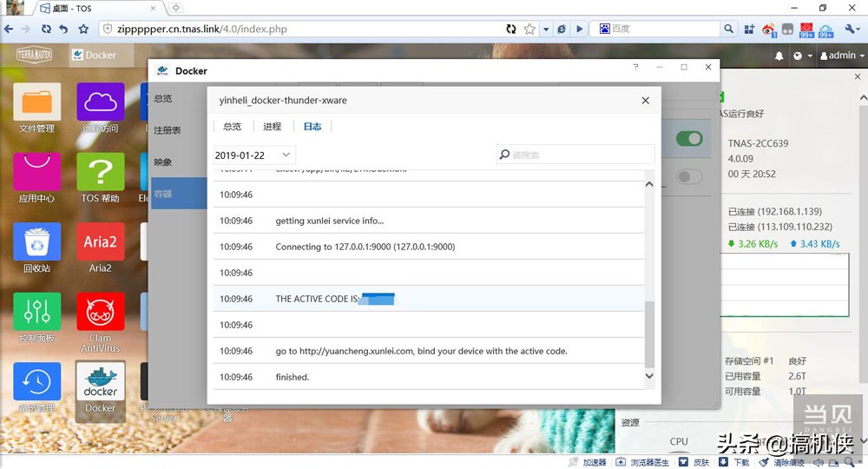
Task: Click the 已连接 (192.168.1.139) entry
Action: 775,212
